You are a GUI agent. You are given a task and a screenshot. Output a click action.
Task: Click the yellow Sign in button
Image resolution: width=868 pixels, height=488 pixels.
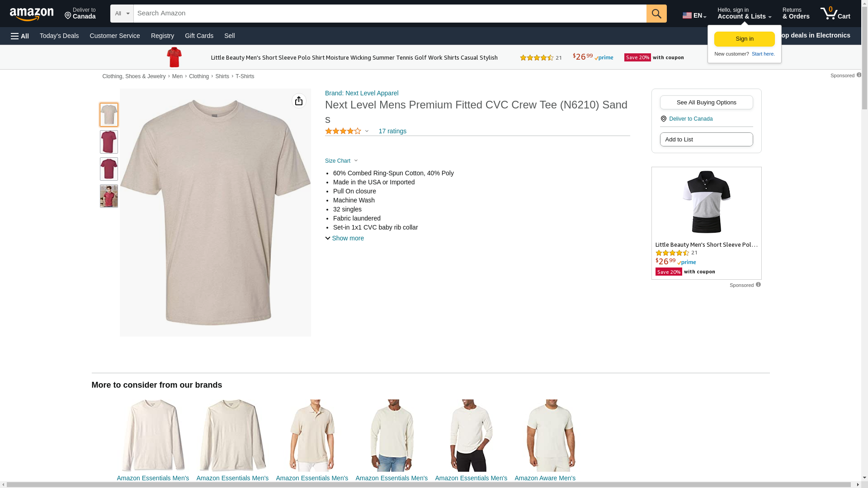click(744, 39)
